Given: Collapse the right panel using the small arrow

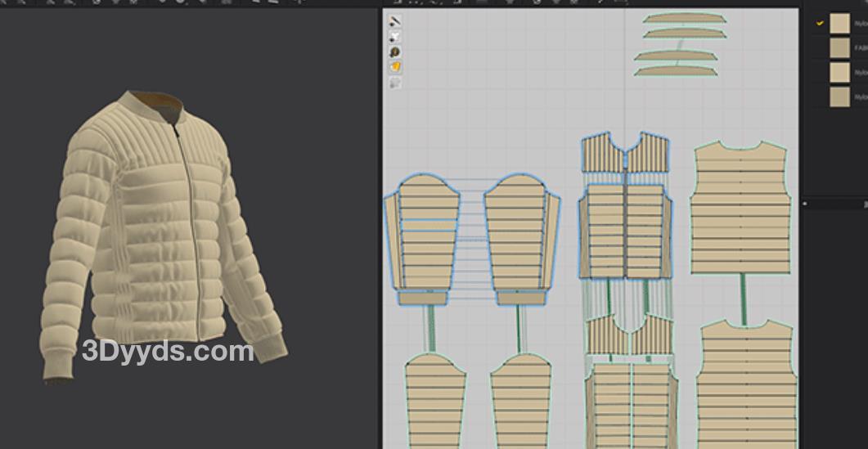Looking at the screenshot, I should point(806,203).
